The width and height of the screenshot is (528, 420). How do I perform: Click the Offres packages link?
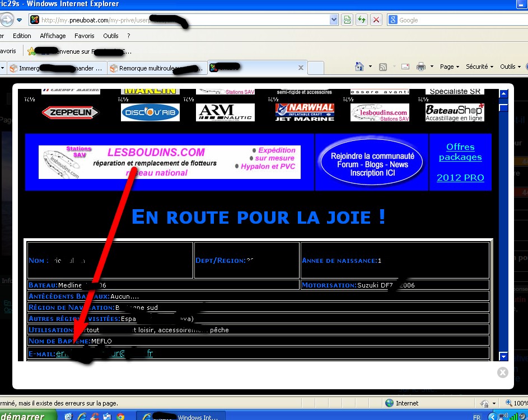click(460, 152)
